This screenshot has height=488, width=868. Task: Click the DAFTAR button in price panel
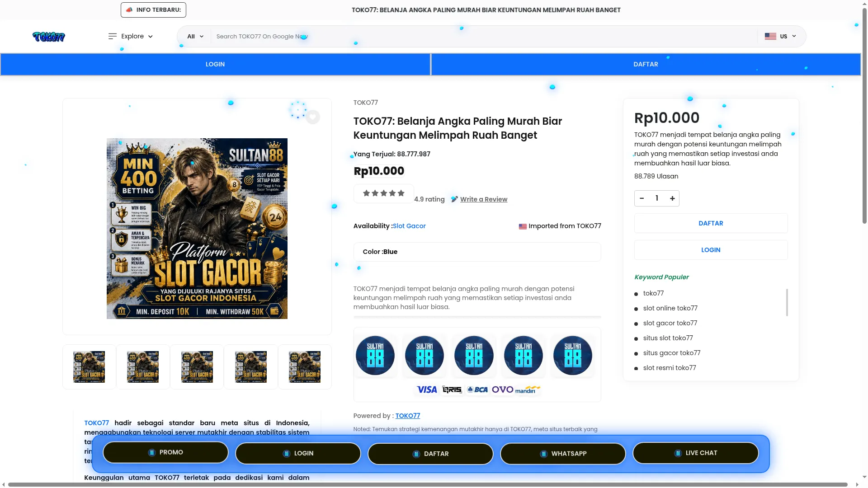point(711,223)
